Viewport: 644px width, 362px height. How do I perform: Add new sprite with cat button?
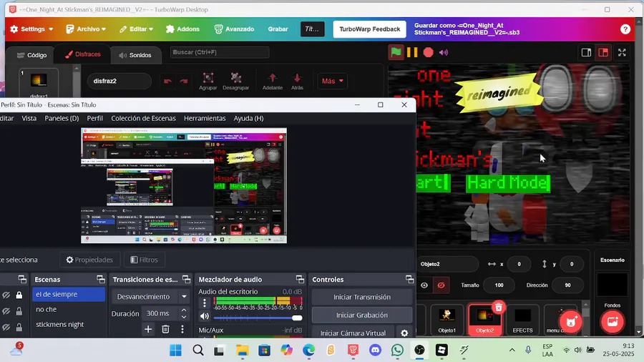(x=571, y=321)
